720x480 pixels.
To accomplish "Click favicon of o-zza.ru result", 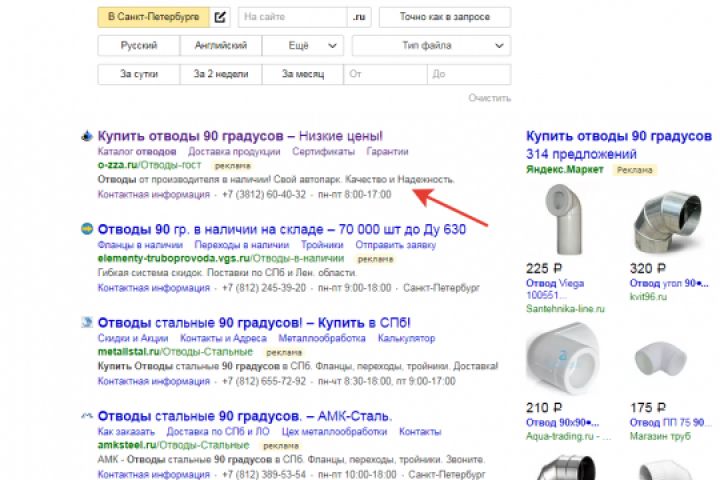I will tap(87, 136).
